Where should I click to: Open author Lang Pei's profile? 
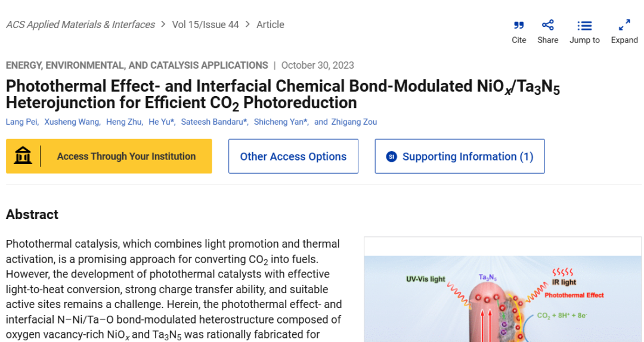pos(21,122)
